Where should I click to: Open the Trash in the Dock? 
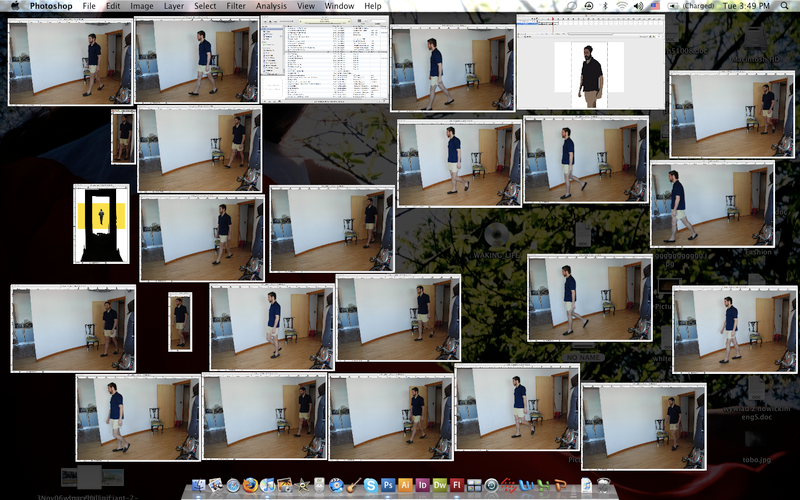[605, 485]
